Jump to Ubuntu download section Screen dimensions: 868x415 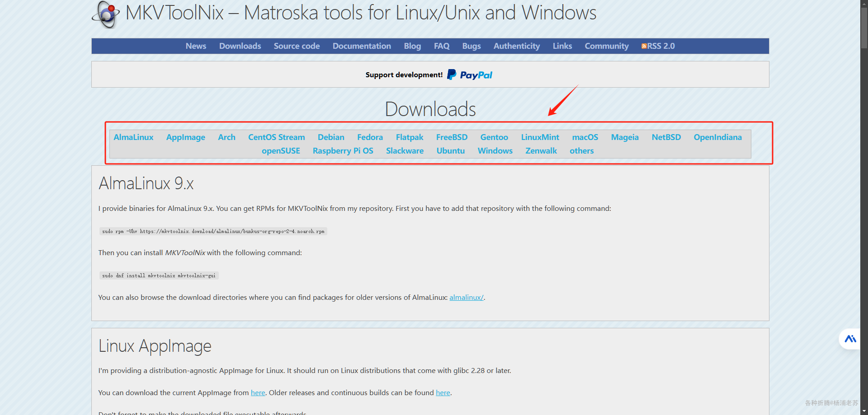click(x=451, y=151)
